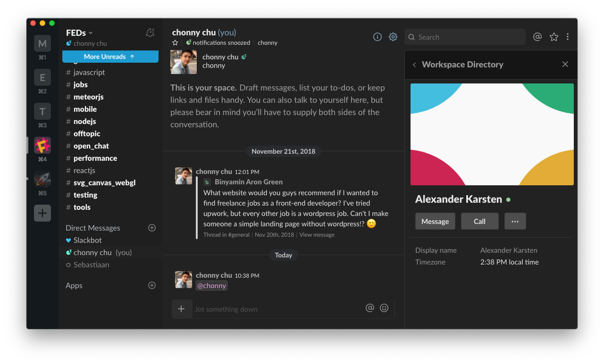Open the Thread in #general link
This screenshot has width=604, height=364.
click(x=226, y=234)
